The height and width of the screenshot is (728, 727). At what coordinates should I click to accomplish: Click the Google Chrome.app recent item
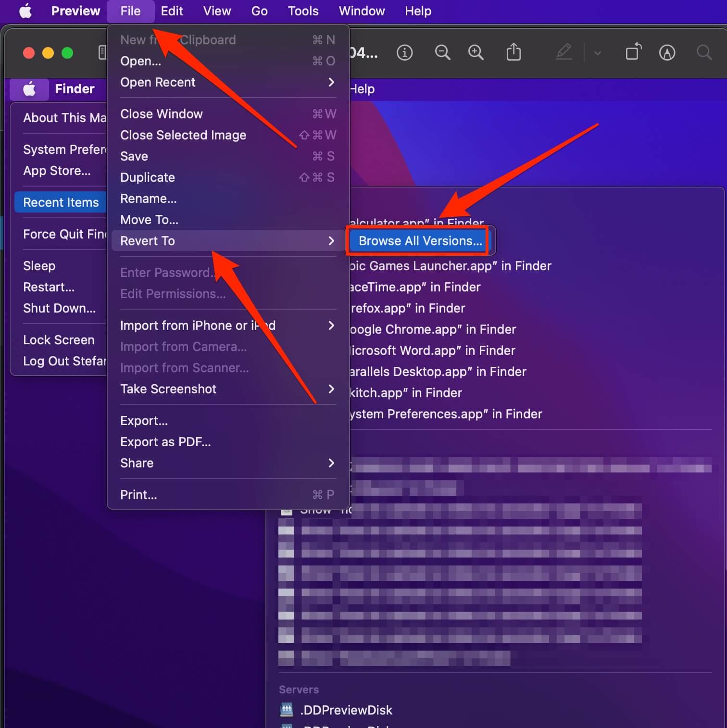pyautogui.click(x=432, y=329)
